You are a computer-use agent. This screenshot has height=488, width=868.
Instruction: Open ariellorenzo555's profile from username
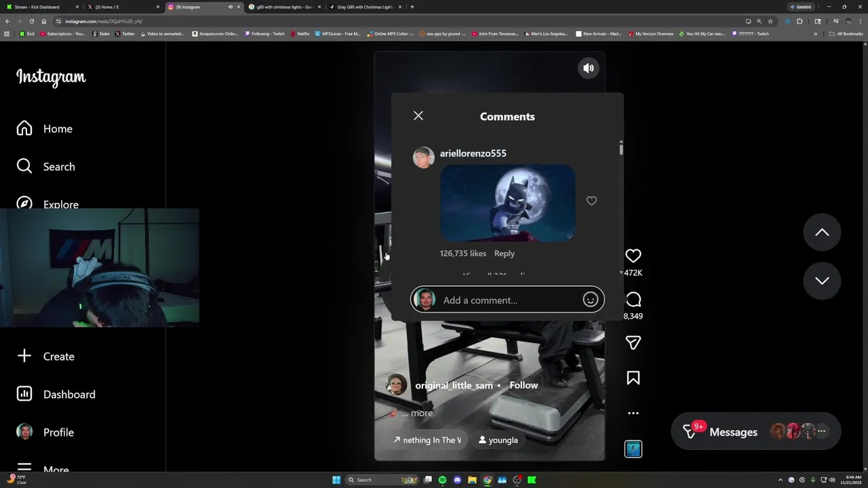(x=473, y=153)
